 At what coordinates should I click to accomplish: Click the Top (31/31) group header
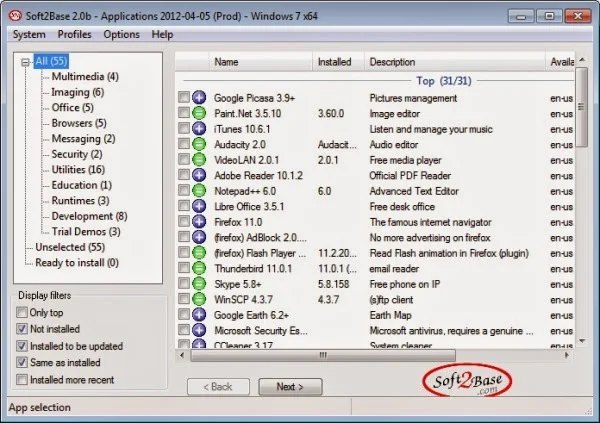444,81
